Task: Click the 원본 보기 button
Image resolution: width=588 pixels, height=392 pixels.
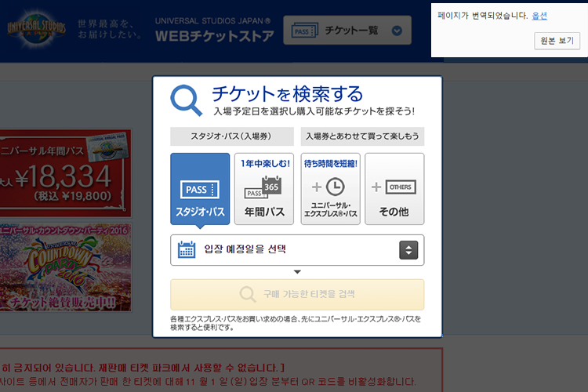Action: coord(557,41)
